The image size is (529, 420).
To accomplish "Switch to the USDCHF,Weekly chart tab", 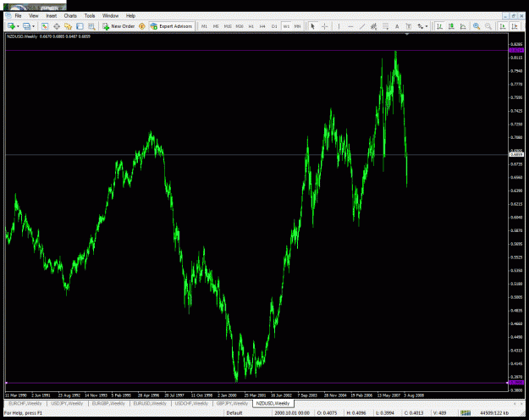I will (191, 403).
